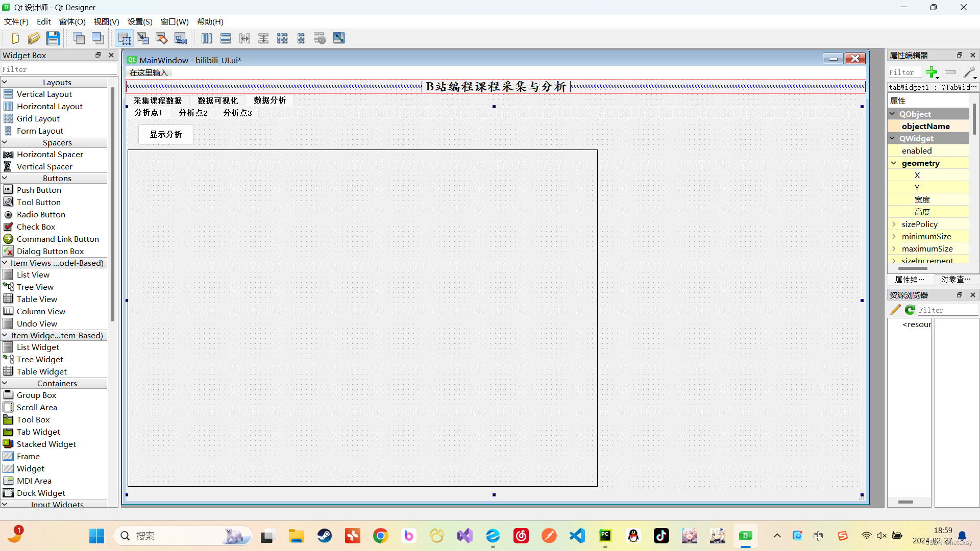
Task: Click the property editor Filter field
Action: [x=904, y=72]
